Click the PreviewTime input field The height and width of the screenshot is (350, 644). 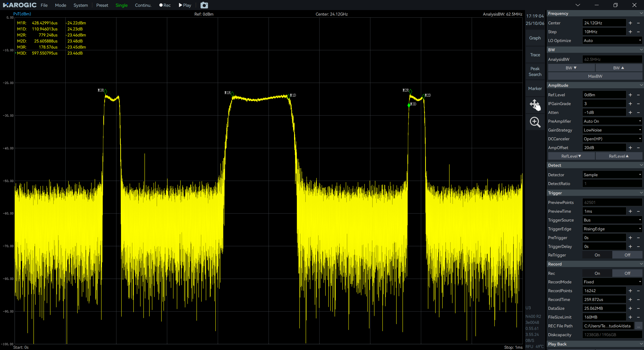[x=604, y=211]
